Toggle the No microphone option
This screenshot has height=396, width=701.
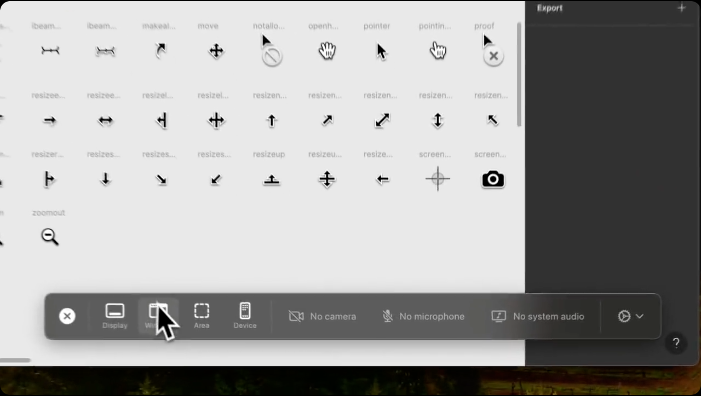[x=423, y=316]
